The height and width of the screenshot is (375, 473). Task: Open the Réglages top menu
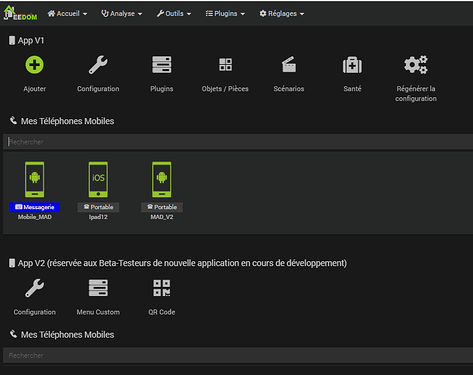pos(282,14)
